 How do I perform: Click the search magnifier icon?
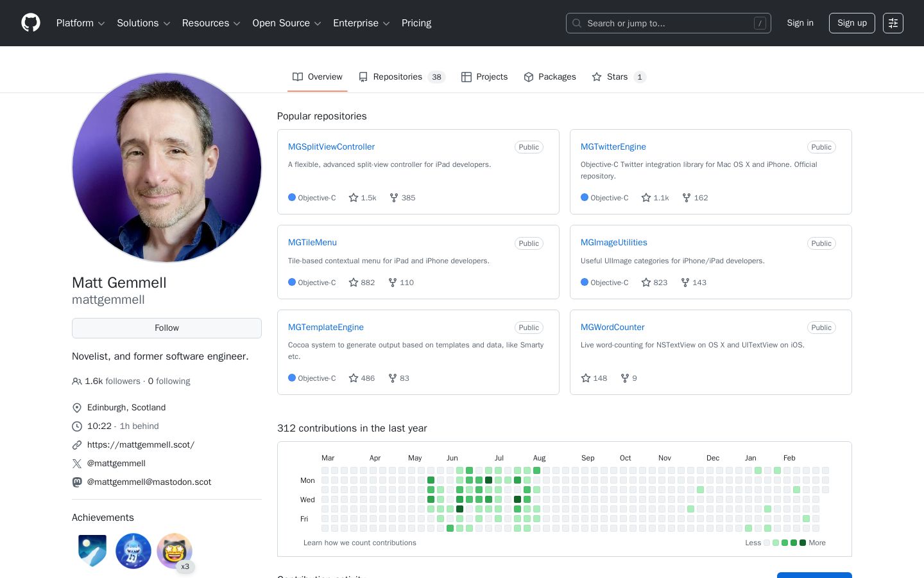577,23
